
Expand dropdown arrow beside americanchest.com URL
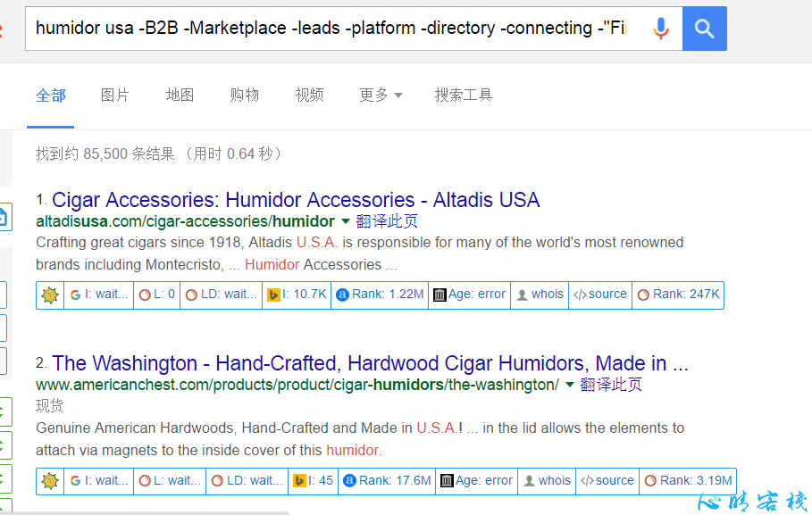570,385
